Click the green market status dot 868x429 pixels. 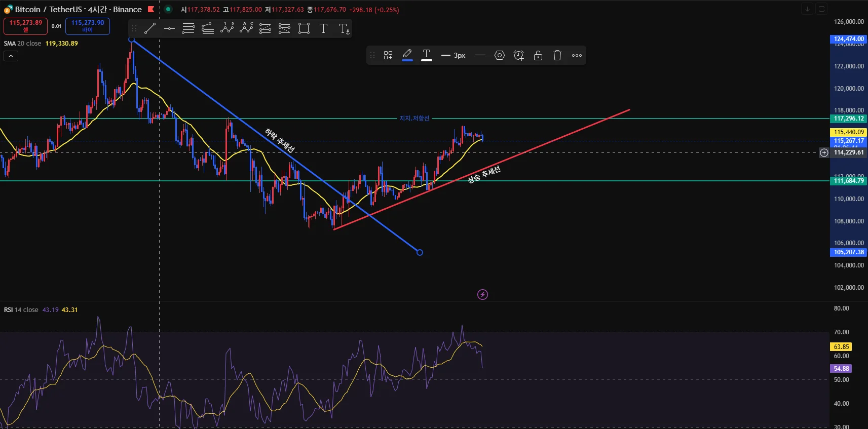point(168,9)
